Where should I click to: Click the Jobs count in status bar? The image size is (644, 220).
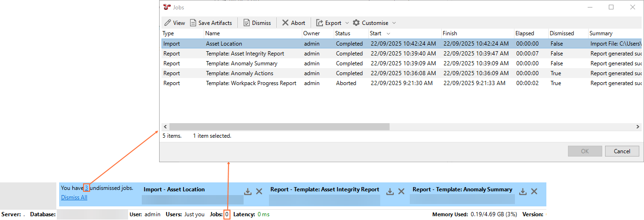tap(227, 214)
